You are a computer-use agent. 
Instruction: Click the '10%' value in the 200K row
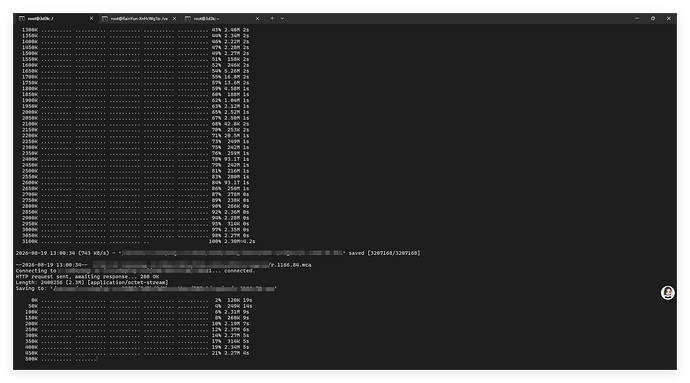(x=217, y=324)
